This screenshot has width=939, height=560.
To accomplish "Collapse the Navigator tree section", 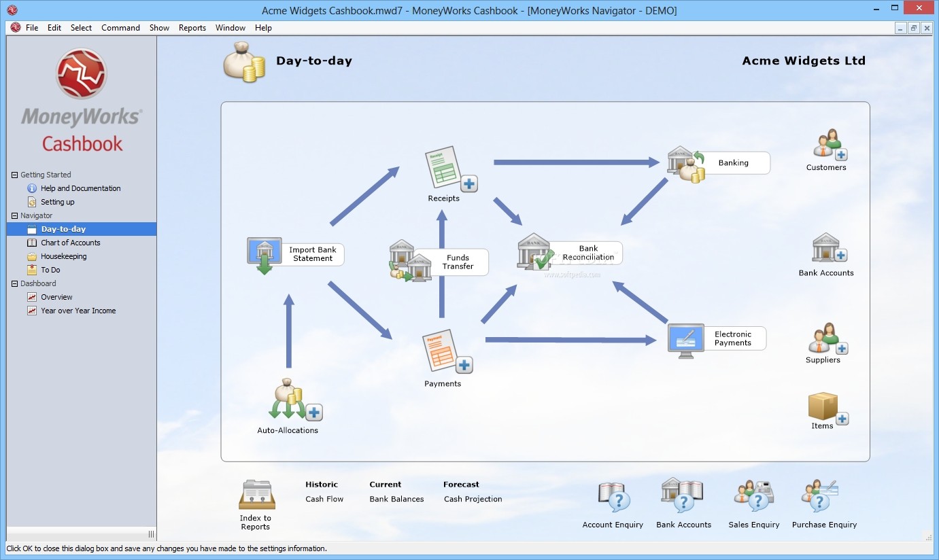I will [14, 215].
